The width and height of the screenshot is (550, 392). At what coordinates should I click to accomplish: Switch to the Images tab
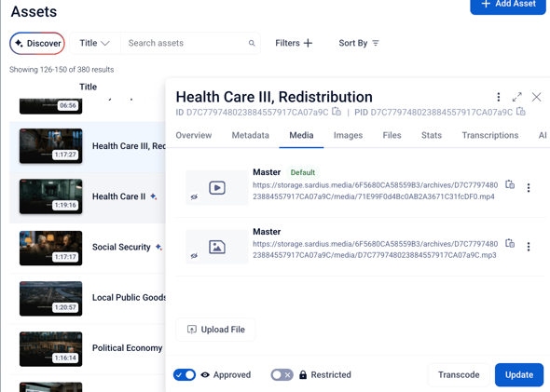[348, 135]
